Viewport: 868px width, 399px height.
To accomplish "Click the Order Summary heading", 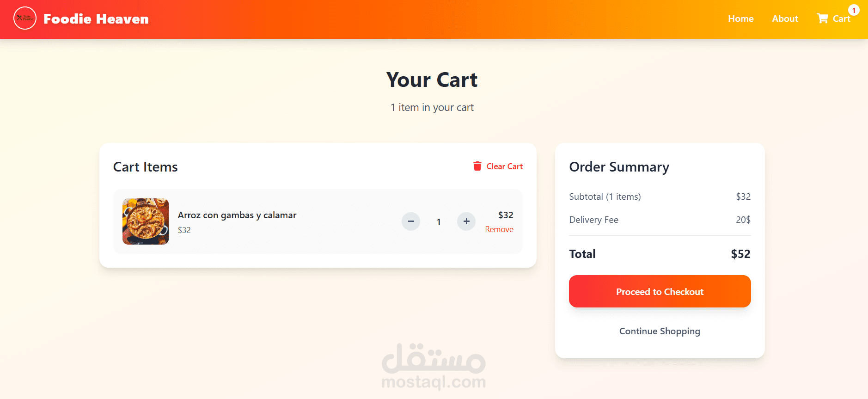I will pyautogui.click(x=619, y=167).
